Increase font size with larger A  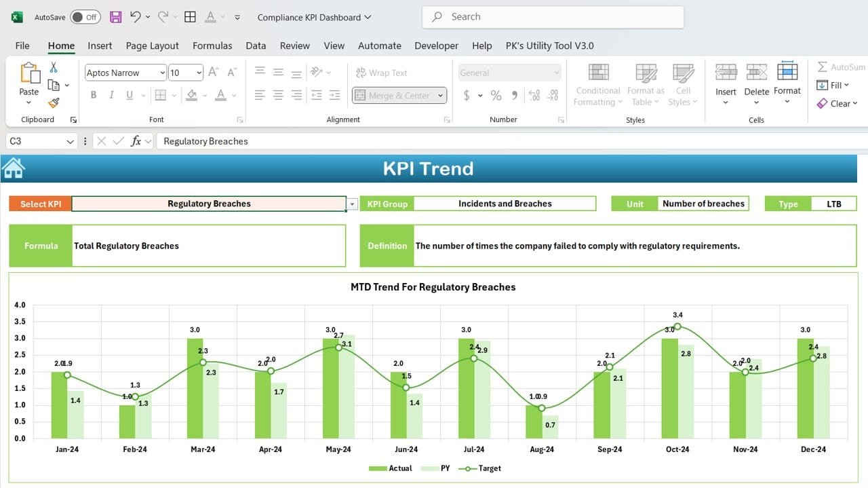pos(214,72)
